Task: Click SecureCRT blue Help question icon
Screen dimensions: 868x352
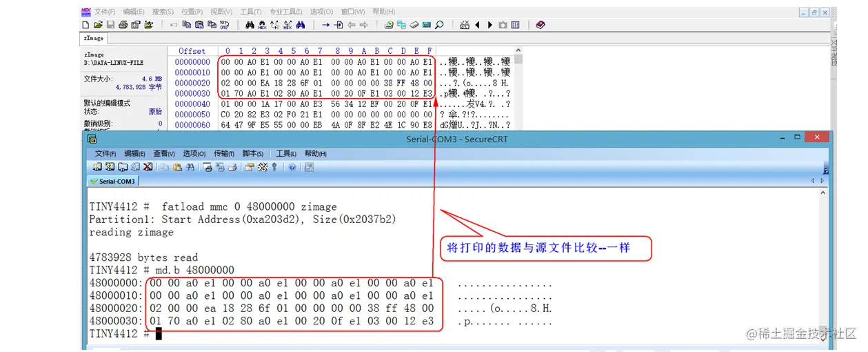Action: [292, 167]
